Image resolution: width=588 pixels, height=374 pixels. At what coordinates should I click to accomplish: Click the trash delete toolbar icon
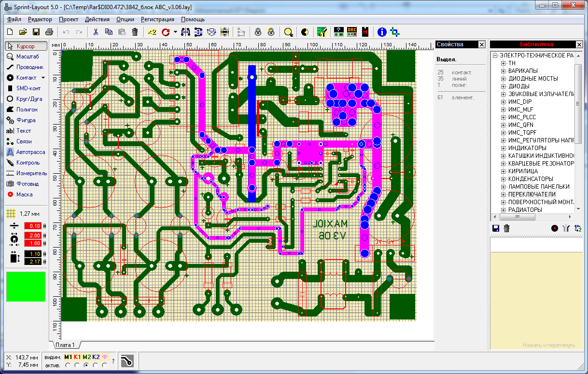135,32
